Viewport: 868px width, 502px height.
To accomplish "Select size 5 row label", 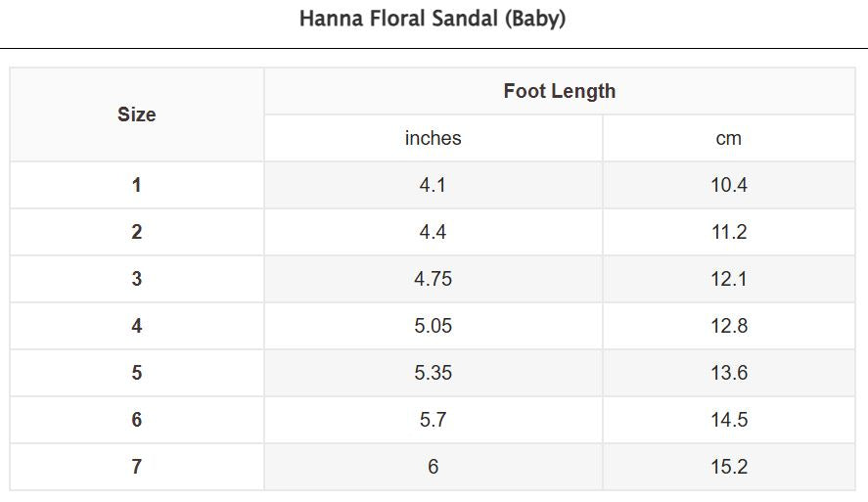I will tap(137, 373).
